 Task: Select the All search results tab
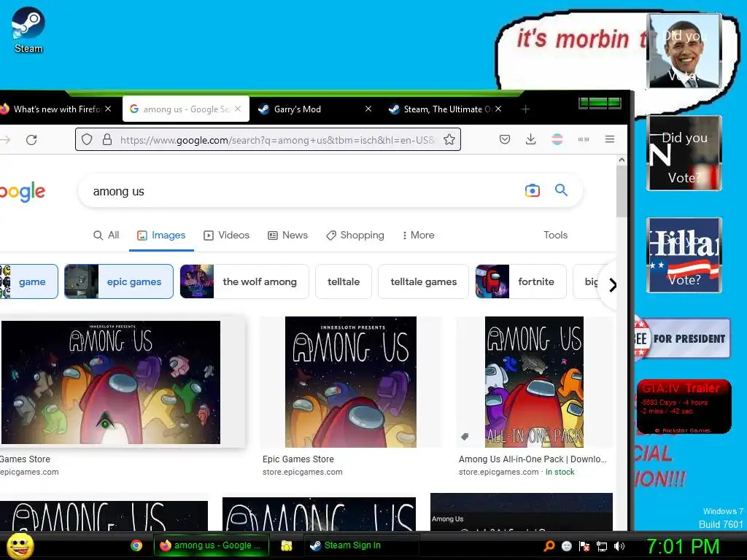107,236
